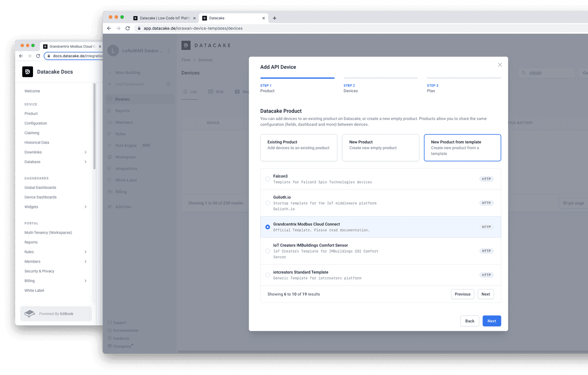Reload the Datacake Docs page
The height and width of the screenshot is (375, 588).
click(38, 56)
